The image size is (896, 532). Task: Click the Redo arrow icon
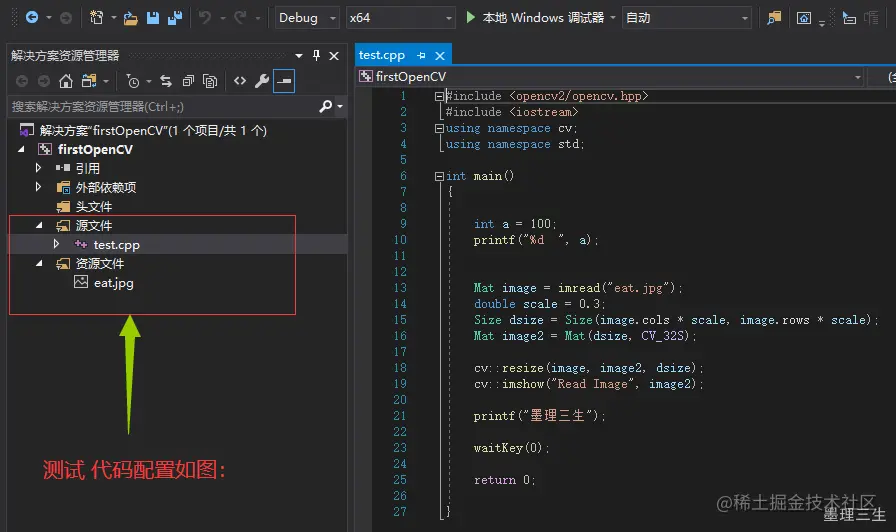click(x=240, y=18)
